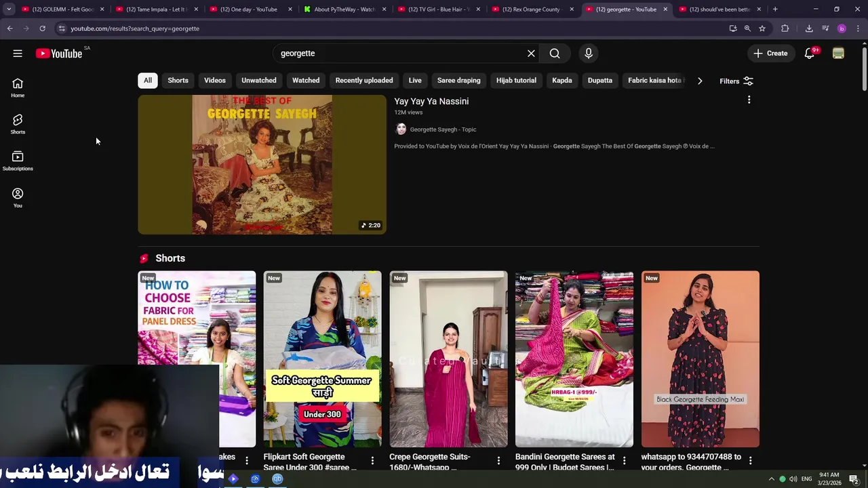Go back in browser history
Screen dimensions: 868x488
pos(10,28)
